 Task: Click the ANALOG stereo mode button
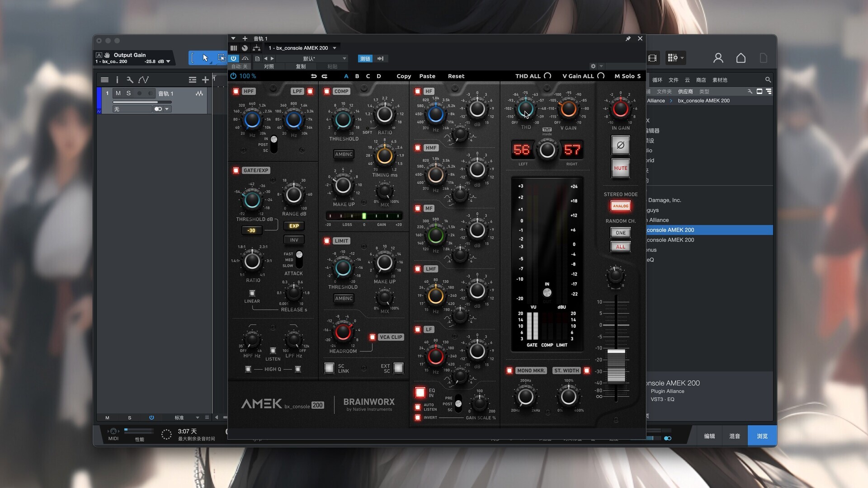click(620, 206)
